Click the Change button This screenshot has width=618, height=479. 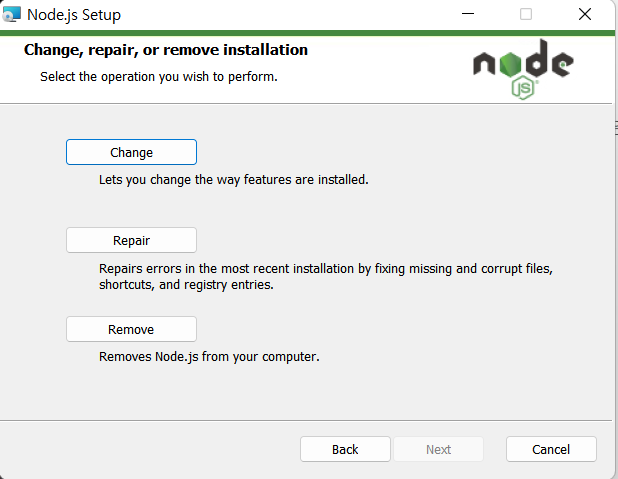(131, 152)
